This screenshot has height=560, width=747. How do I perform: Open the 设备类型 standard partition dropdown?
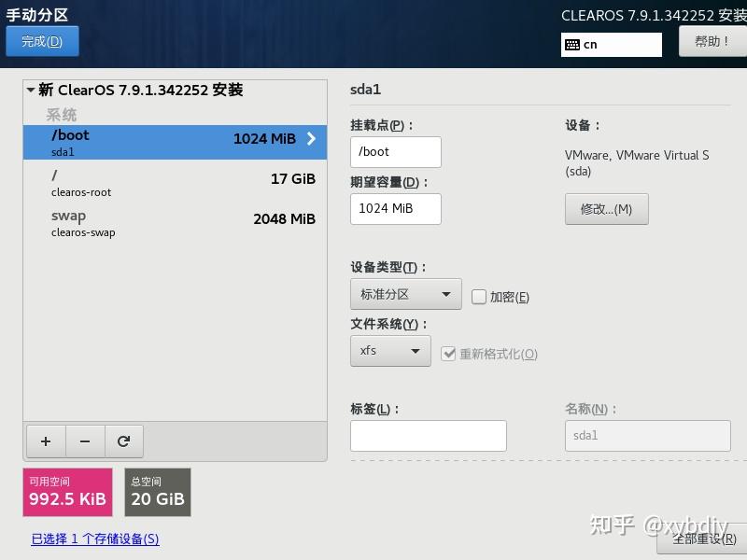[x=405, y=293]
